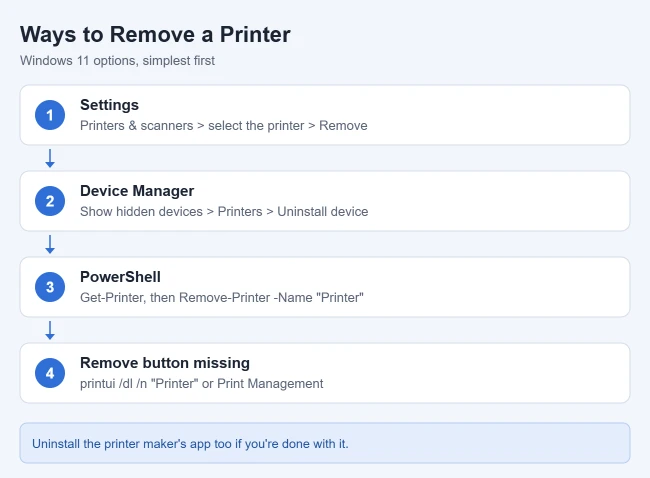
Task: Select the "Settings" card title
Action: (x=109, y=105)
